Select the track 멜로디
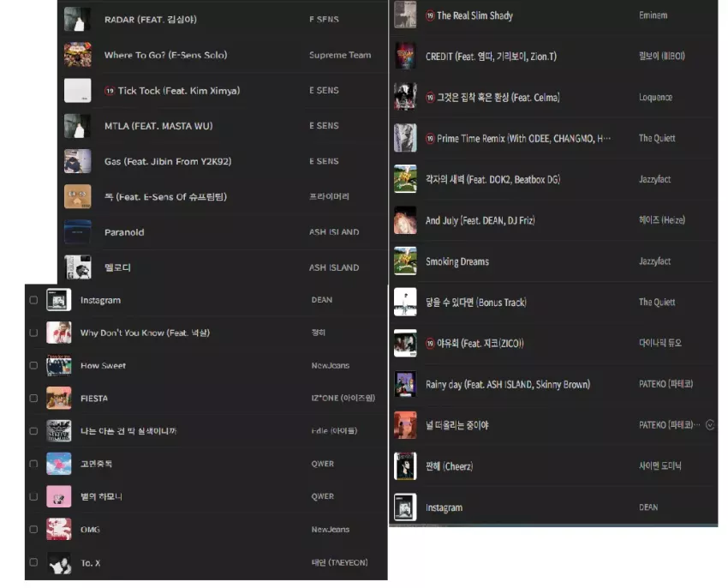 point(117,267)
